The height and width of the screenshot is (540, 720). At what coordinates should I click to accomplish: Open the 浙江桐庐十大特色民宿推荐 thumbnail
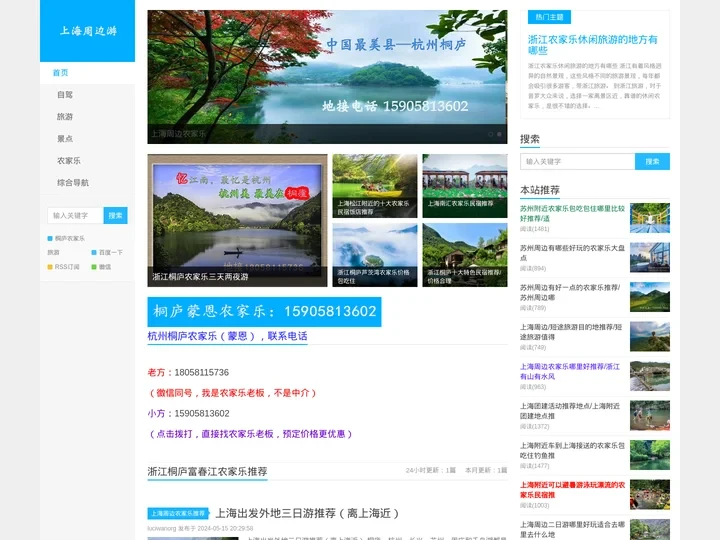click(x=465, y=255)
